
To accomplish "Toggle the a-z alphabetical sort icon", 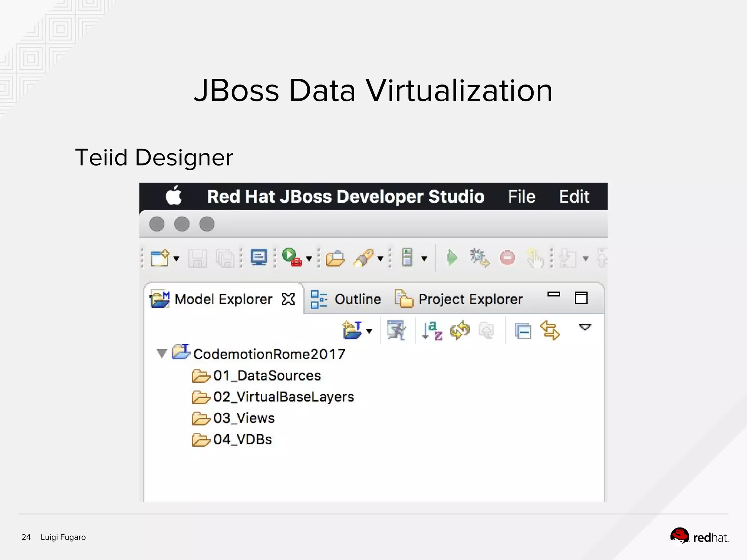I will [x=432, y=331].
